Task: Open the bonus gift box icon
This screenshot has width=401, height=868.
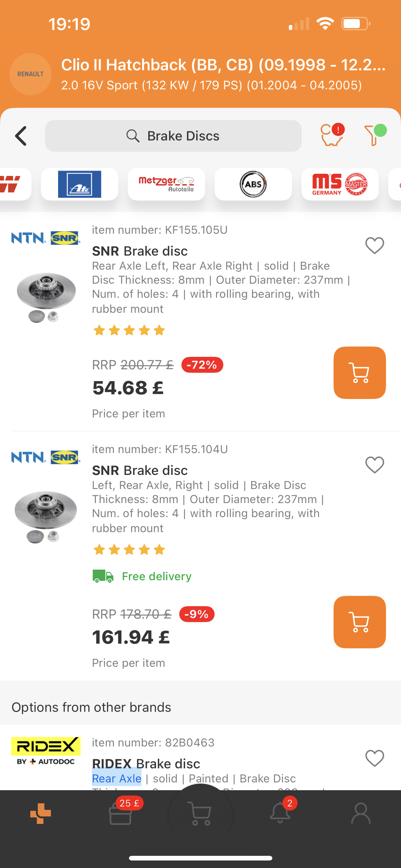Action: 121,813
